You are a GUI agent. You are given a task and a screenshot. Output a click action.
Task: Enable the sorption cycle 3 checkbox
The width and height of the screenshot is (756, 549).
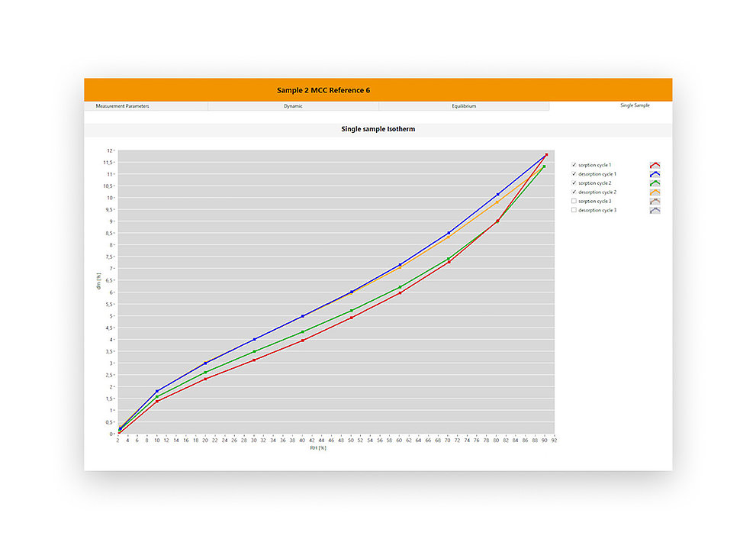point(574,201)
